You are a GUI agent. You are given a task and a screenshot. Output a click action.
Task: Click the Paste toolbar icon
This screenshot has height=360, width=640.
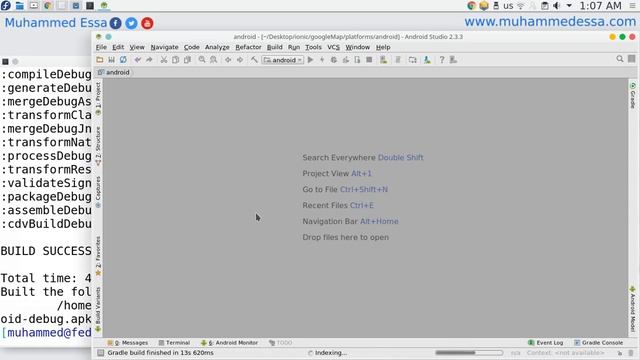click(187, 60)
